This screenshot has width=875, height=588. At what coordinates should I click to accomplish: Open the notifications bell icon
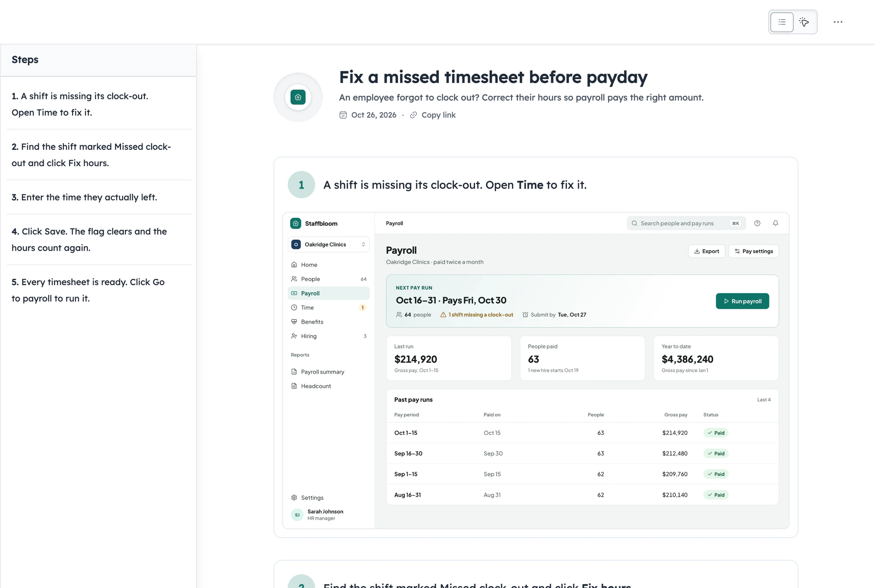pyautogui.click(x=775, y=223)
